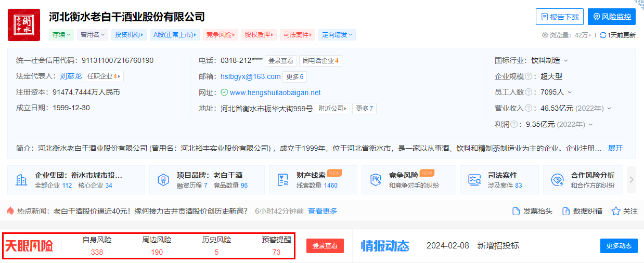
Task: Expand the 46.53亿元 revenue arrow
Action: click(x=609, y=109)
